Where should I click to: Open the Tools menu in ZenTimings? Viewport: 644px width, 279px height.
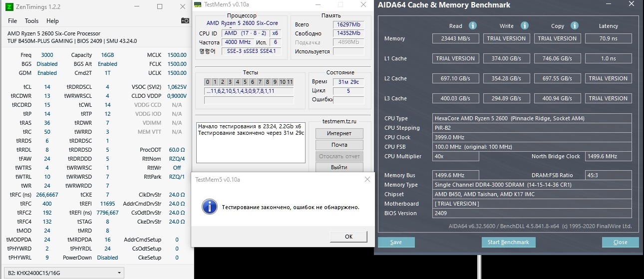31,21
